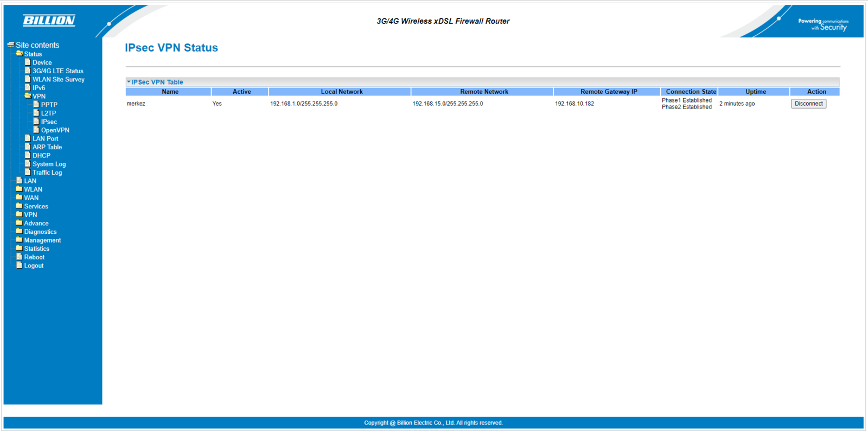This screenshot has width=868, height=432.
Task: Open the Traffic Log page
Action: tap(47, 173)
